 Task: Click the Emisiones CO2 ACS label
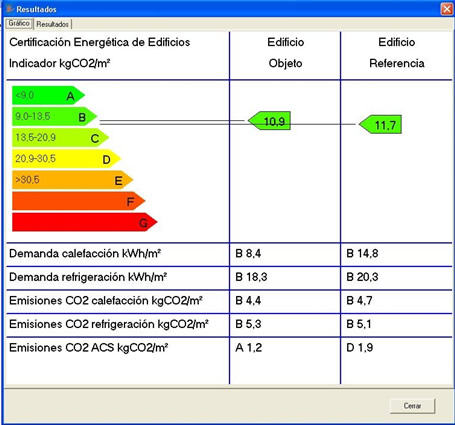coord(88,348)
